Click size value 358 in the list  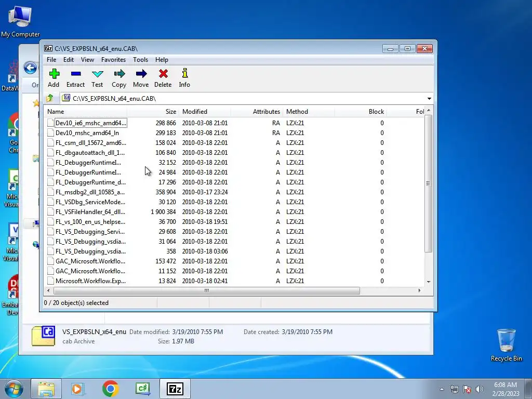(171, 251)
